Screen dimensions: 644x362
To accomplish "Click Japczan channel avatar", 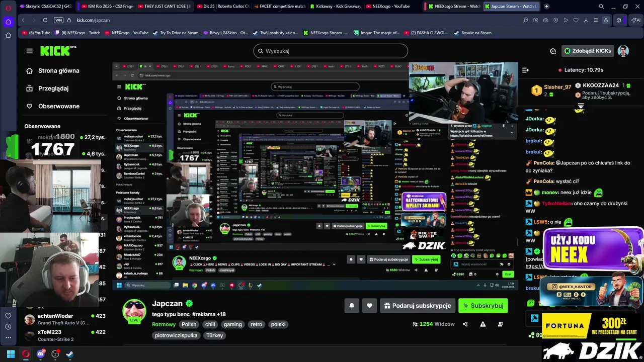I will (134, 311).
